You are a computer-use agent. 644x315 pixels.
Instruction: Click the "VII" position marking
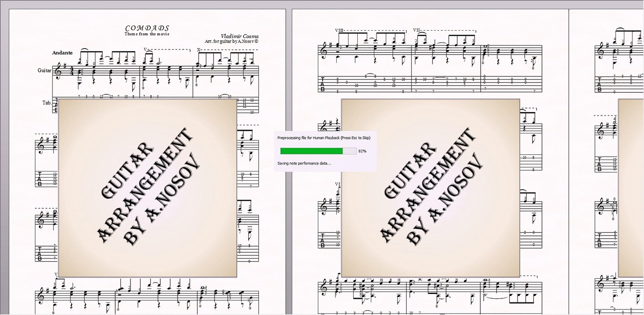coord(416,30)
